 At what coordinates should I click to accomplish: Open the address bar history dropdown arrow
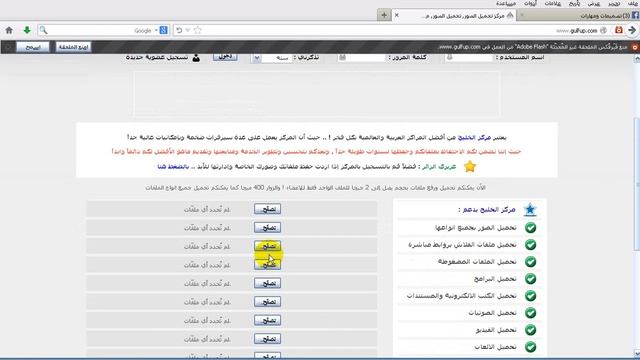click(x=188, y=30)
